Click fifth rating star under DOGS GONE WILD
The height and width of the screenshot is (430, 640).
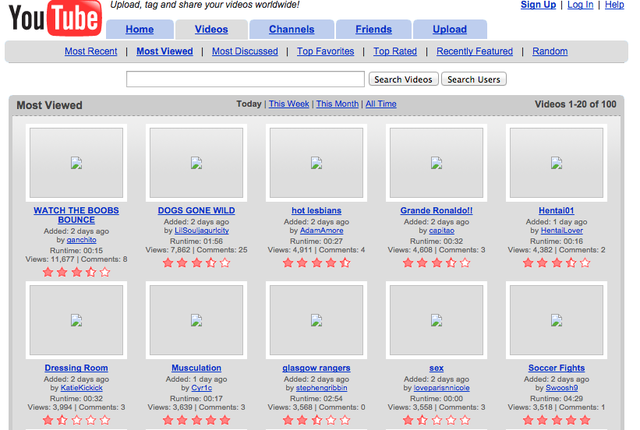(x=225, y=263)
